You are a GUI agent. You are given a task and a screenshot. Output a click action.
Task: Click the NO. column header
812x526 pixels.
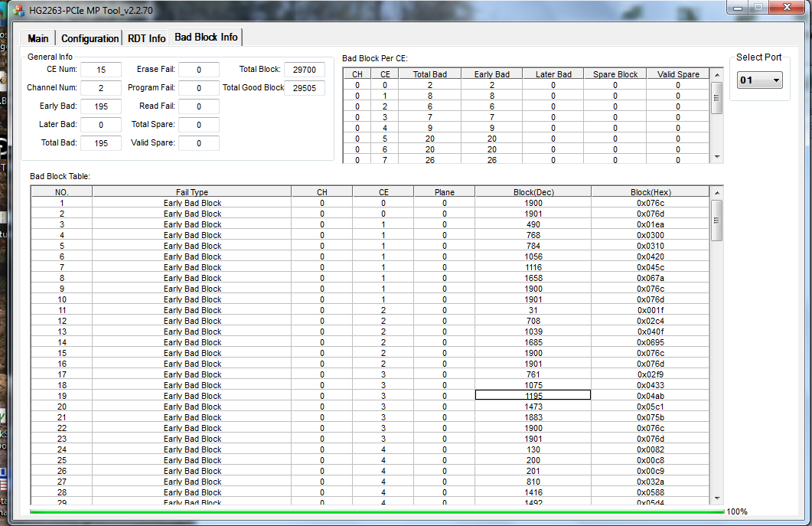62,191
